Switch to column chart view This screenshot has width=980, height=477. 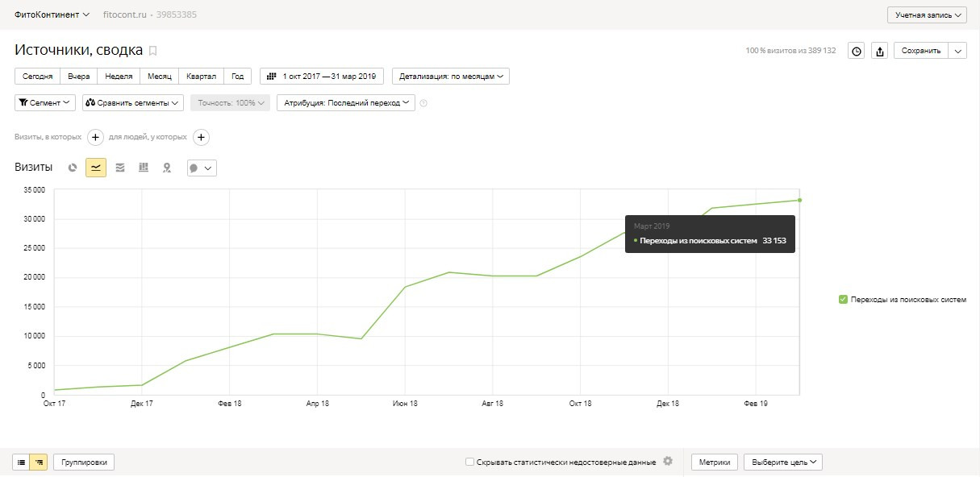click(144, 168)
